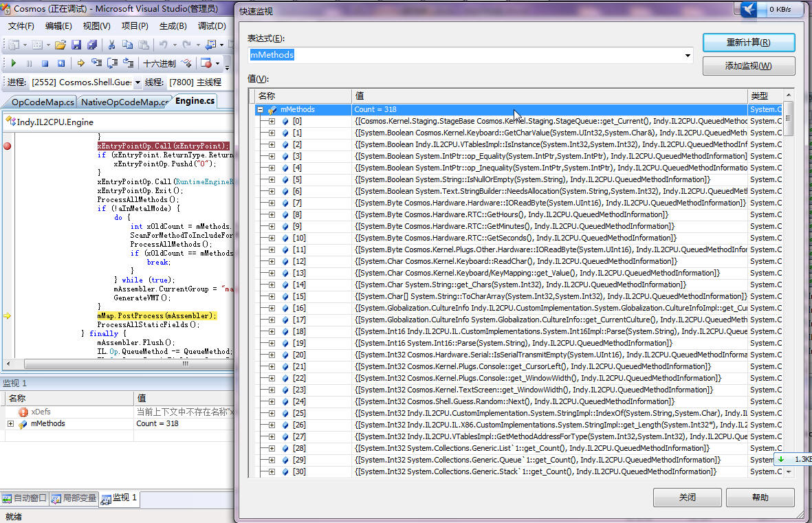
Task: Open breakpoints icon dropdown arrow
Action: point(217,64)
